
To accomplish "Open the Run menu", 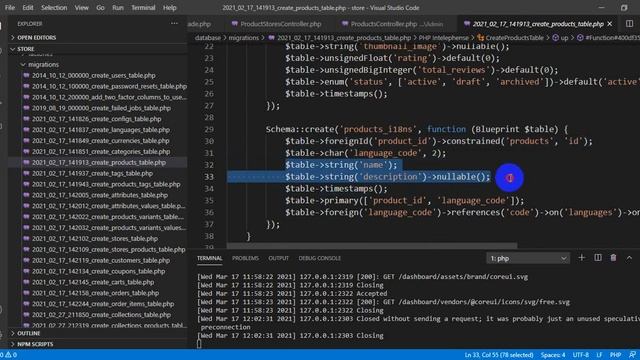I will (118, 7).
